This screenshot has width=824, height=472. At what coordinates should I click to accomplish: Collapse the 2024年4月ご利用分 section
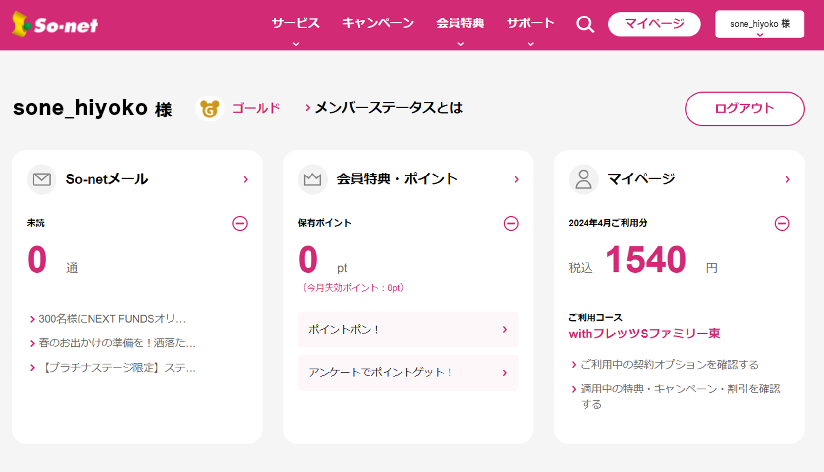click(782, 223)
